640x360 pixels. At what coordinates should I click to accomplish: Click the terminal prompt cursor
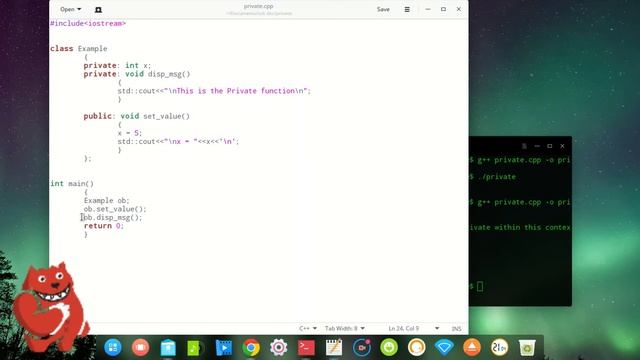(x=480, y=286)
